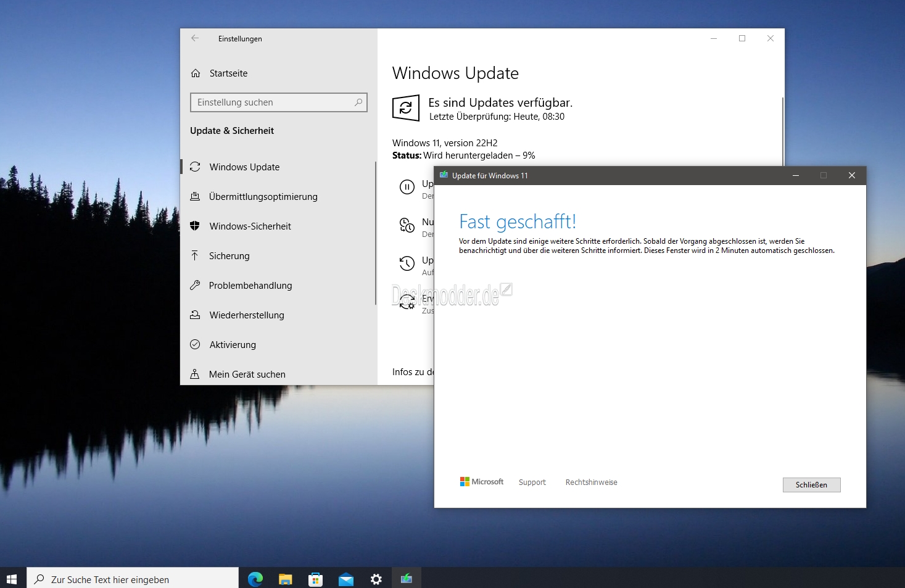Click the Übermittlungsoptimierung icon
This screenshot has width=905, height=588.
tap(195, 196)
